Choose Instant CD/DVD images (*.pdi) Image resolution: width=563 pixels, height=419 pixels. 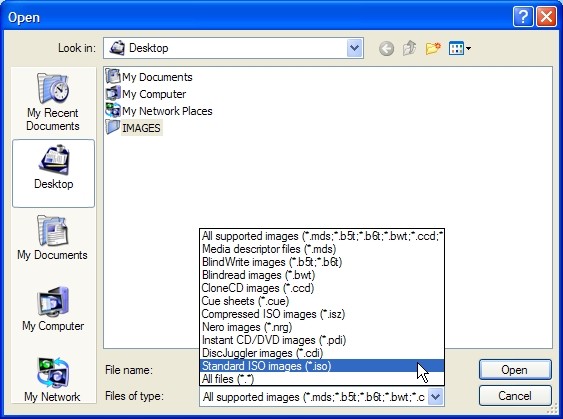322,340
